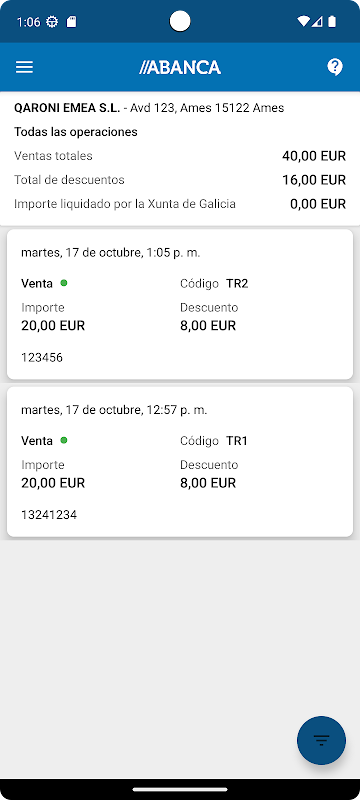Tap QARONI EMEA S.L. merchant name
This screenshot has height=800, width=360.
[x=67, y=108]
